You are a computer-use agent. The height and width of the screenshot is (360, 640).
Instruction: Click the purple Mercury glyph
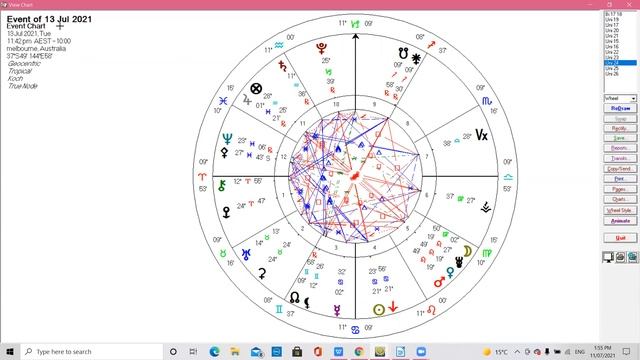coord(337,310)
